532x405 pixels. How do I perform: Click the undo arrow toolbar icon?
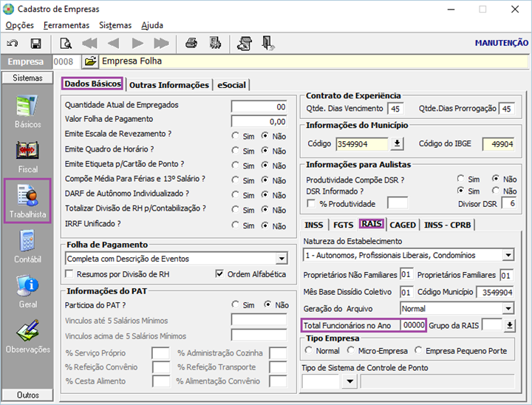(13, 44)
